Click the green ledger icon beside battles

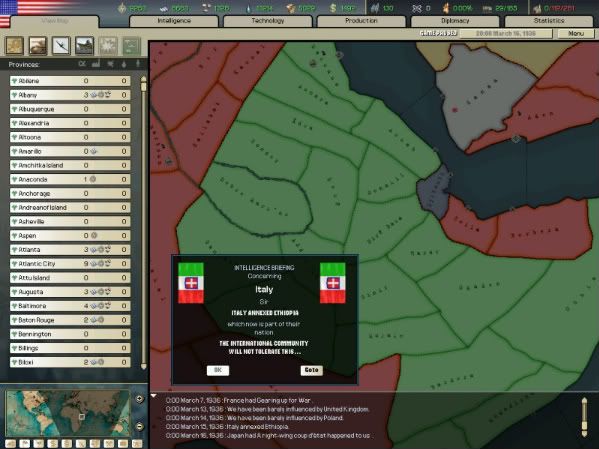[131, 46]
